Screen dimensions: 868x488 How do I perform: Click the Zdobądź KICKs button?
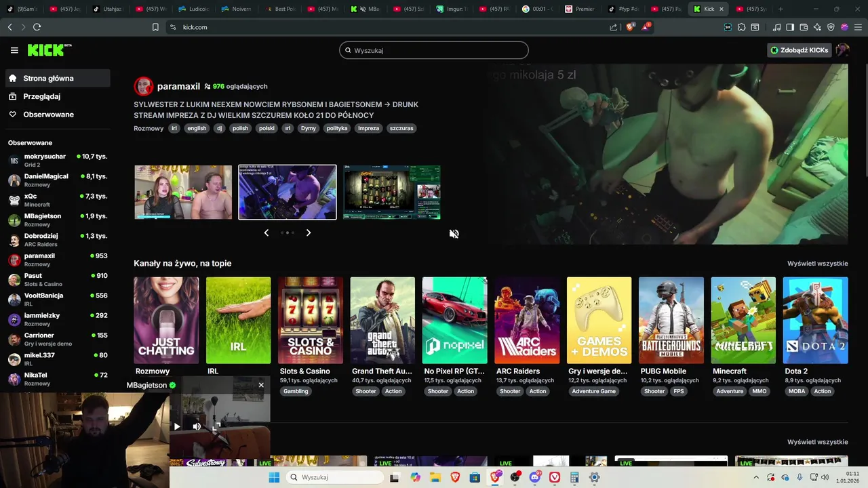pyautogui.click(x=799, y=50)
